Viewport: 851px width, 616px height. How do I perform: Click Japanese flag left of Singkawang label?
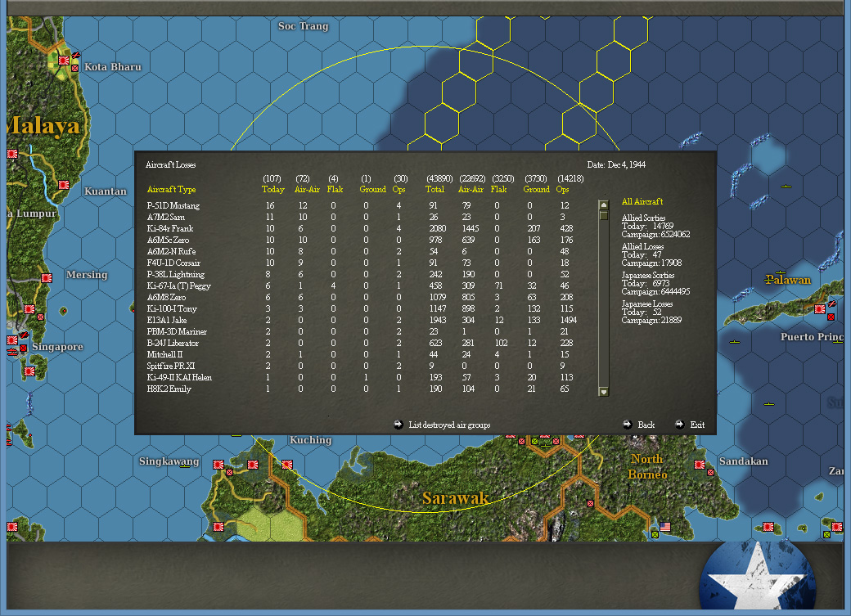coord(218,465)
